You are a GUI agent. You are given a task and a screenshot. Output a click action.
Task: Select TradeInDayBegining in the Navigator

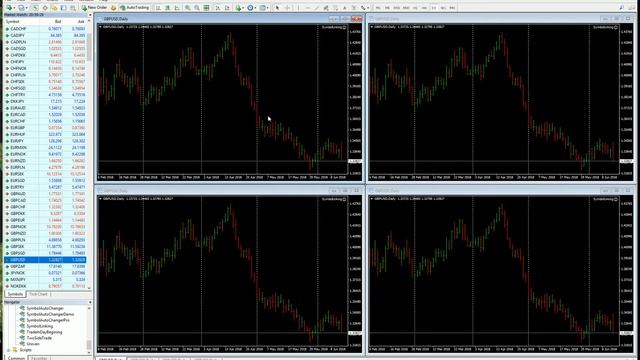pos(44,332)
